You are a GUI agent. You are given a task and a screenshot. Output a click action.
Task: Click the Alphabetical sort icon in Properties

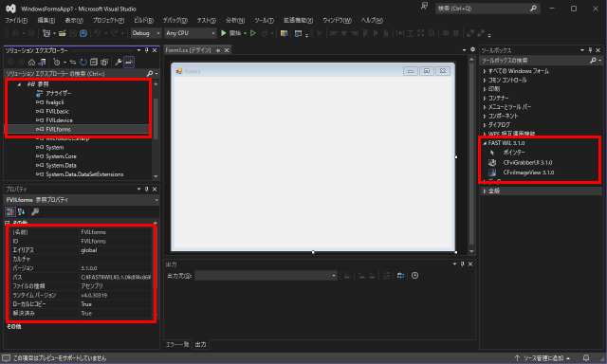21,211
